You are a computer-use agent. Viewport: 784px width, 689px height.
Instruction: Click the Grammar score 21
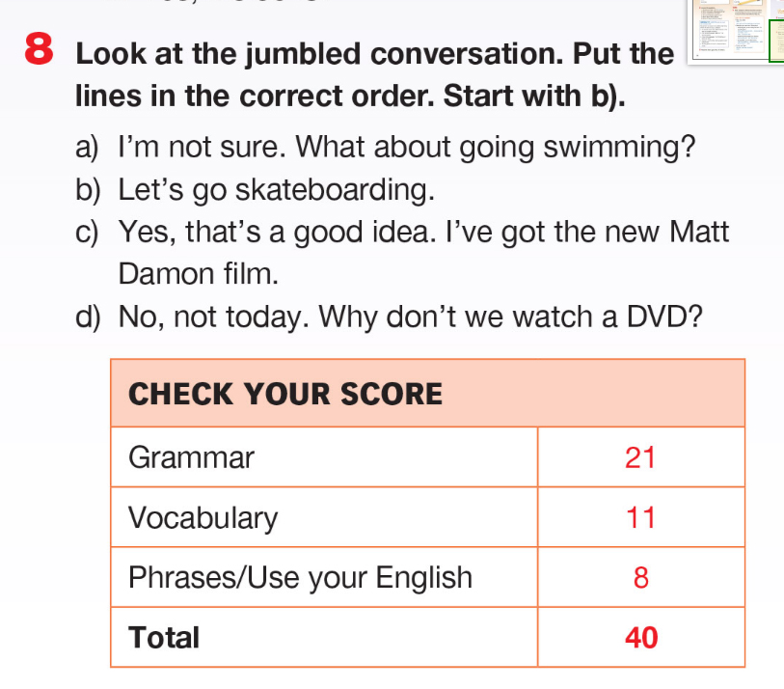click(640, 457)
